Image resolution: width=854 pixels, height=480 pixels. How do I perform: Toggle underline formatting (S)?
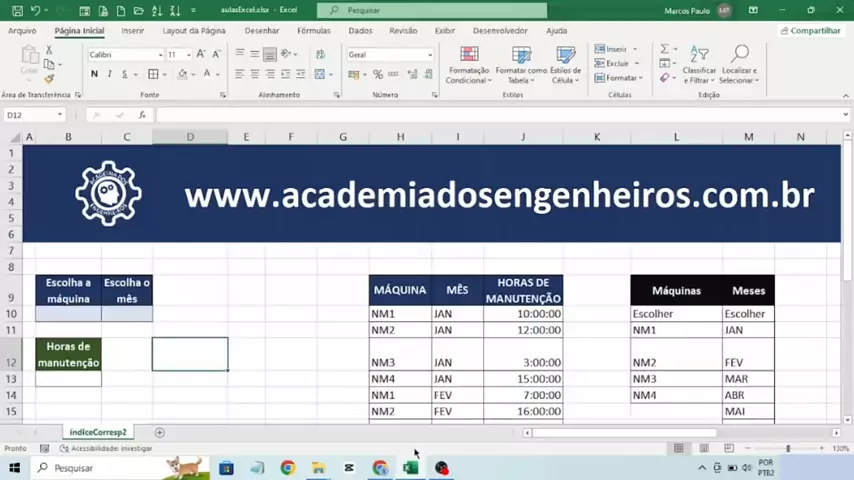pos(124,74)
